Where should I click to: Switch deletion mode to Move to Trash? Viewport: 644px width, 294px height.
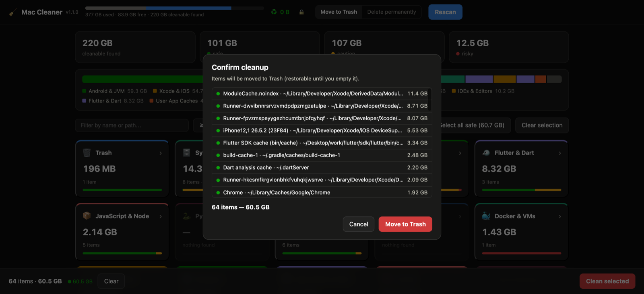coord(339,12)
